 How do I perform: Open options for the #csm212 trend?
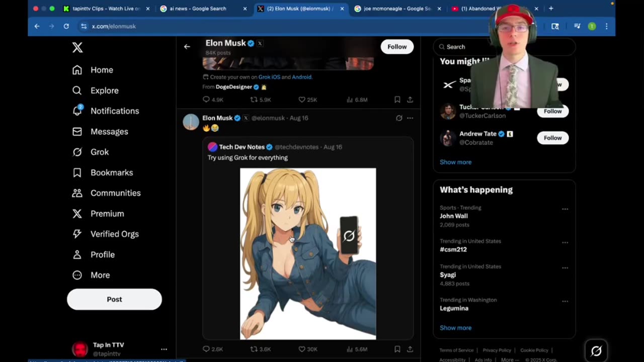[565, 242]
